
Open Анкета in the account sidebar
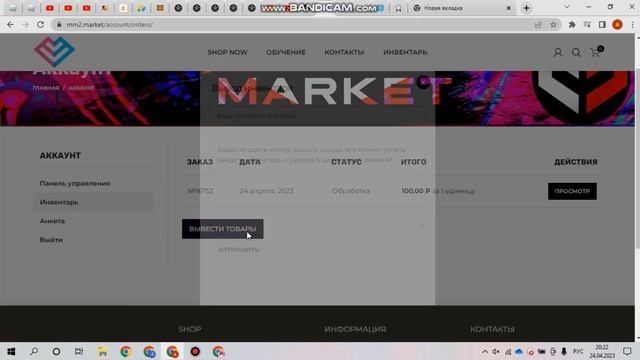(x=52, y=221)
